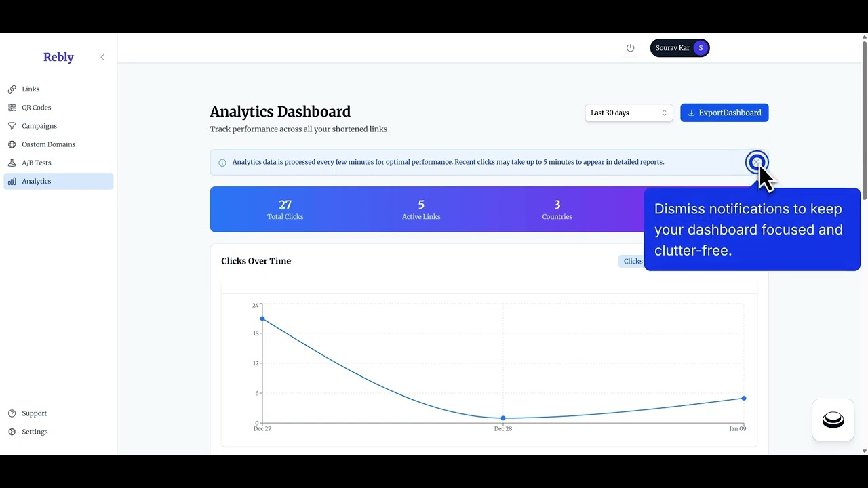Image resolution: width=868 pixels, height=488 pixels.
Task: Open the Sourav Kar account menu
Action: click(x=679, y=48)
